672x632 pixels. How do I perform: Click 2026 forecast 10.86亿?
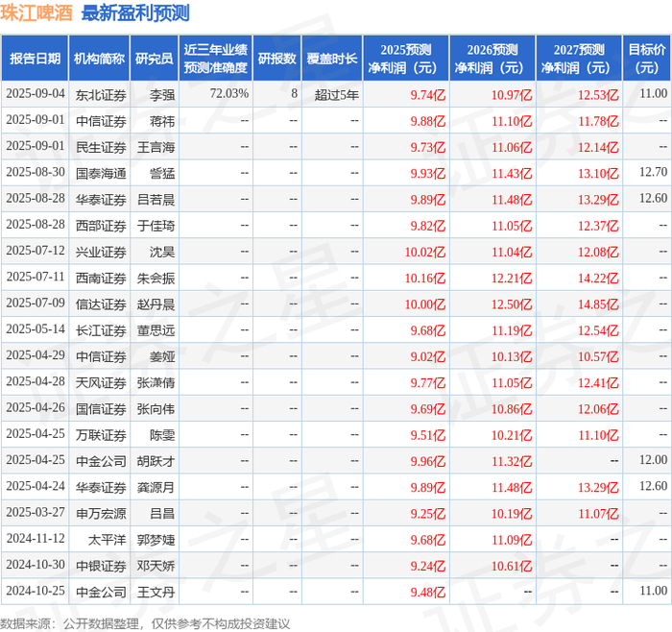tap(512, 408)
